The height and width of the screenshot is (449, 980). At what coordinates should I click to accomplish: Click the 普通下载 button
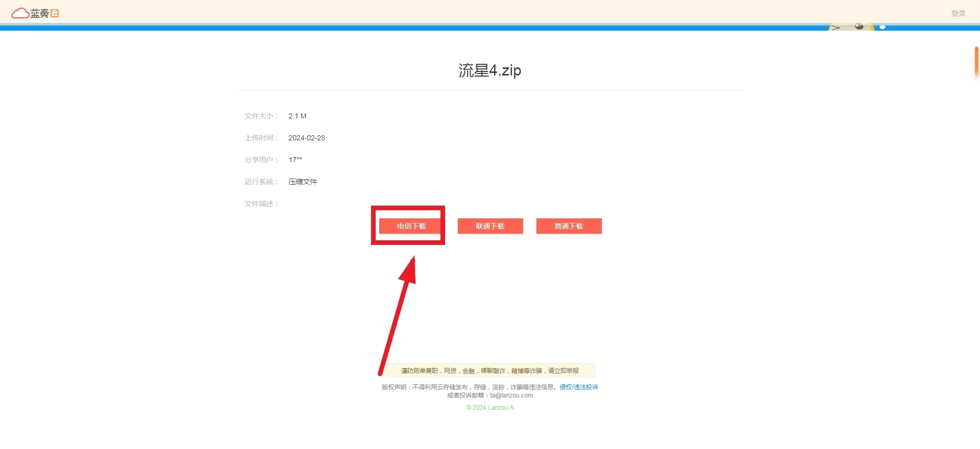[569, 226]
